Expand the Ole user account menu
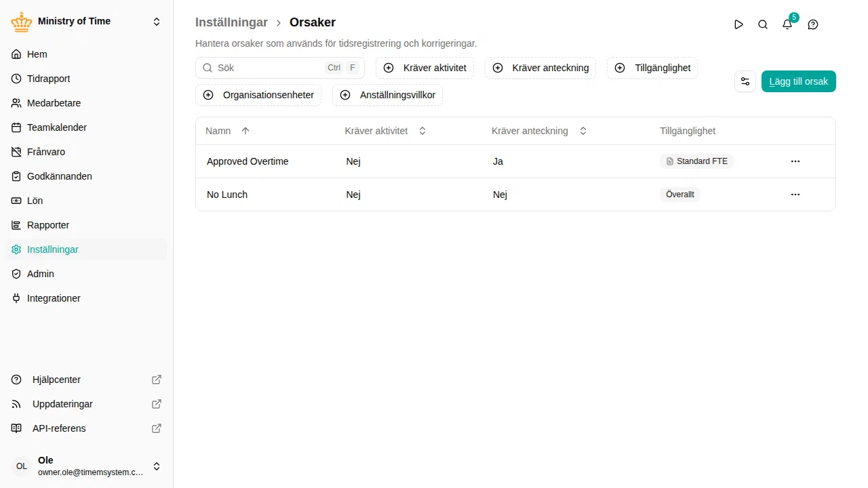The width and height of the screenshot is (868, 488). click(157, 466)
